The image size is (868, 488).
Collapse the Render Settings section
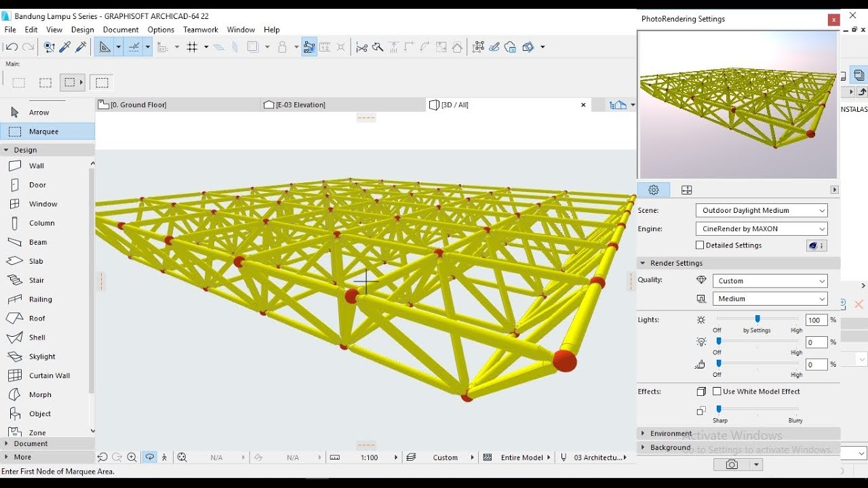click(738, 263)
